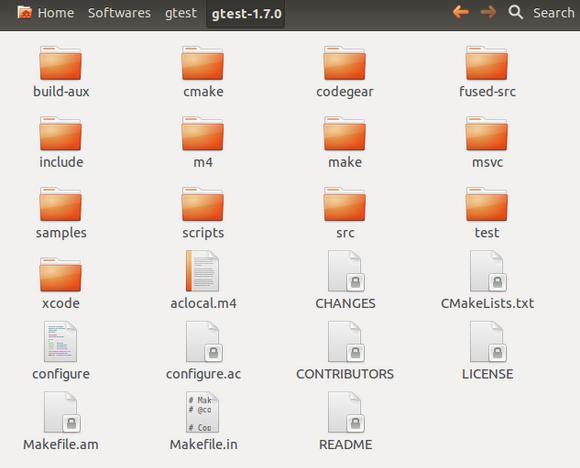Select the CMakeLists.txt file icon
Screen dimensions: 580x468
click(488, 271)
